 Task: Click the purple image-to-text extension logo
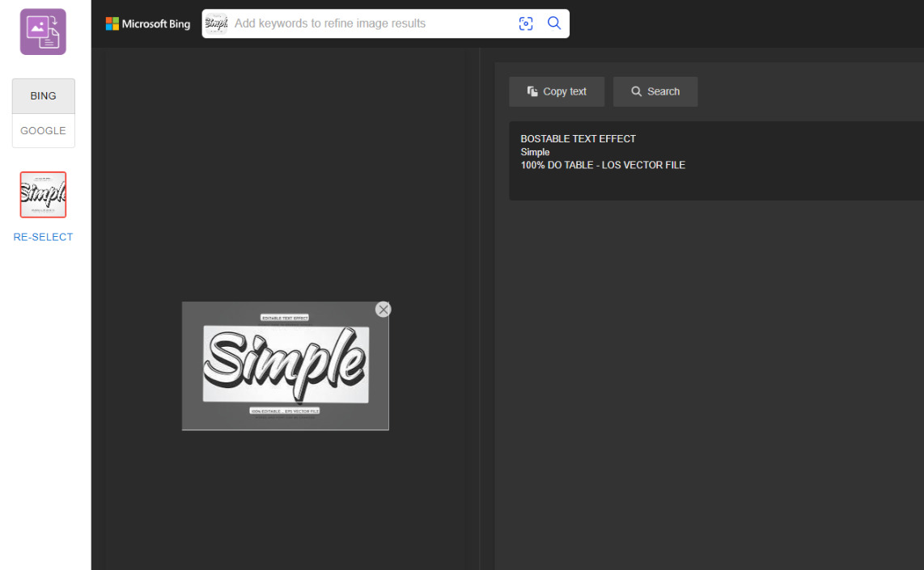[x=43, y=32]
